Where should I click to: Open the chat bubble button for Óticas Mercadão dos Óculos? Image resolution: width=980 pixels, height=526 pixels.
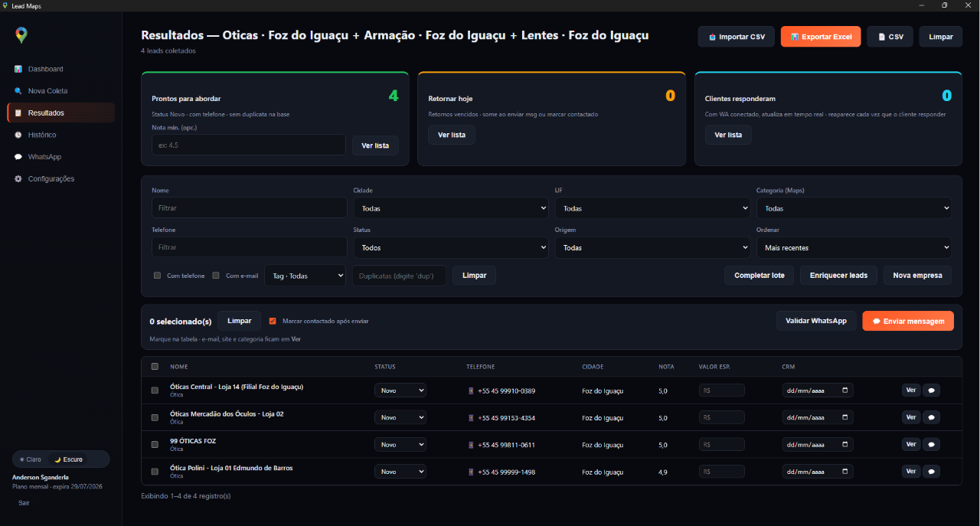(931, 417)
